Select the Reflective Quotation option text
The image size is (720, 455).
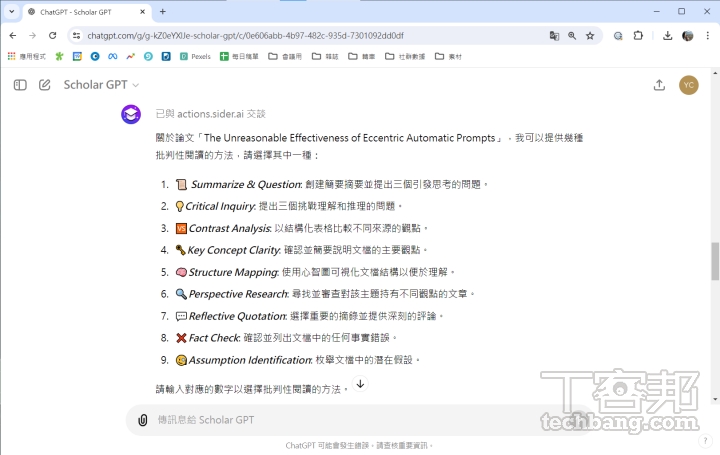pos(238,316)
